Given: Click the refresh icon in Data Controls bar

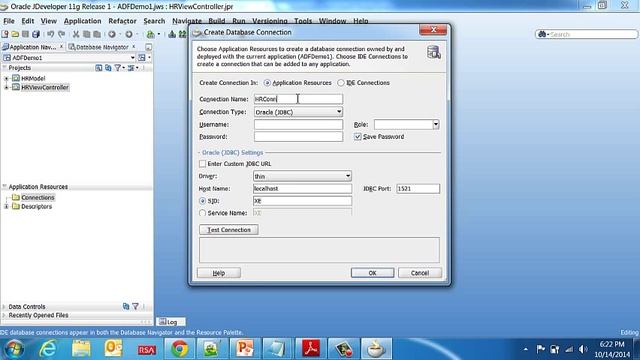Looking at the screenshot, I should tap(126, 306).
